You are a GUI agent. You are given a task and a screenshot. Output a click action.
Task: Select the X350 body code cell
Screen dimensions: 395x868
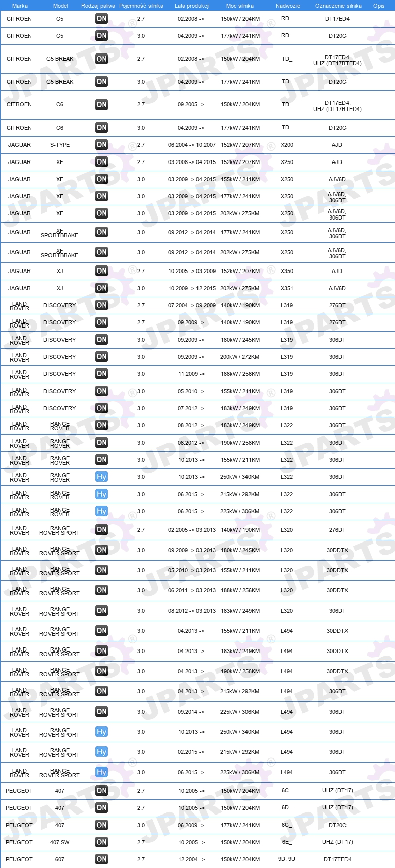click(287, 271)
